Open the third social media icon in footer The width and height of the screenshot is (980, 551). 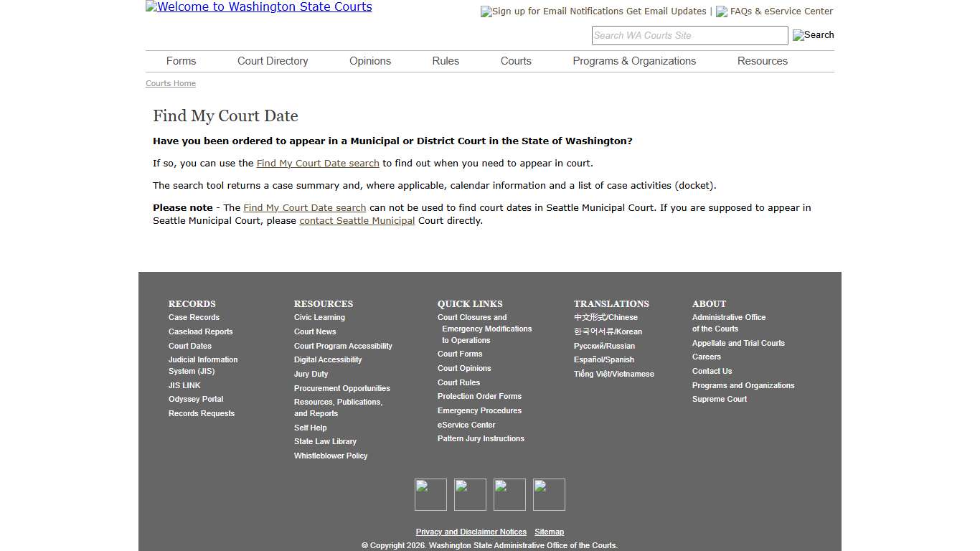[509, 494]
